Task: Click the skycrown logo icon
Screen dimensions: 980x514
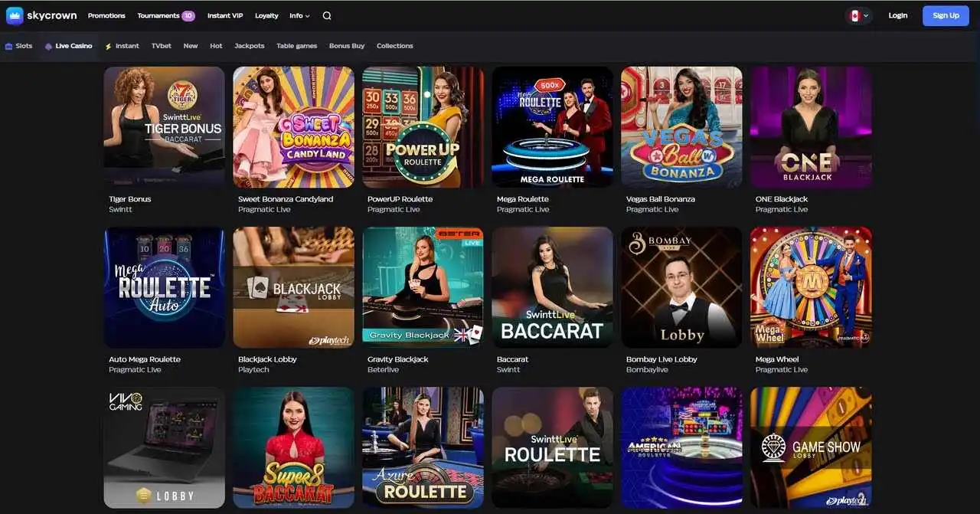Action: (x=14, y=15)
